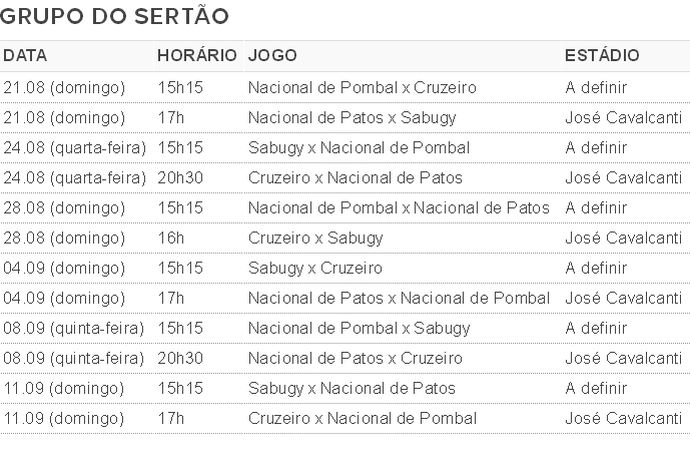Click the JOGO column header
Image resolution: width=690 pixels, height=462 pixels.
pos(273,56)
